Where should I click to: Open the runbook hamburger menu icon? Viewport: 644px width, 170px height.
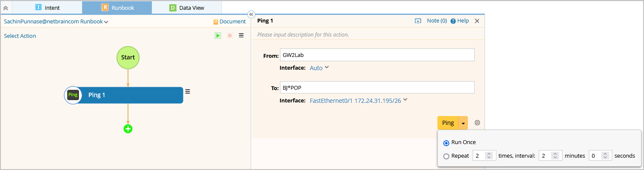241,36
